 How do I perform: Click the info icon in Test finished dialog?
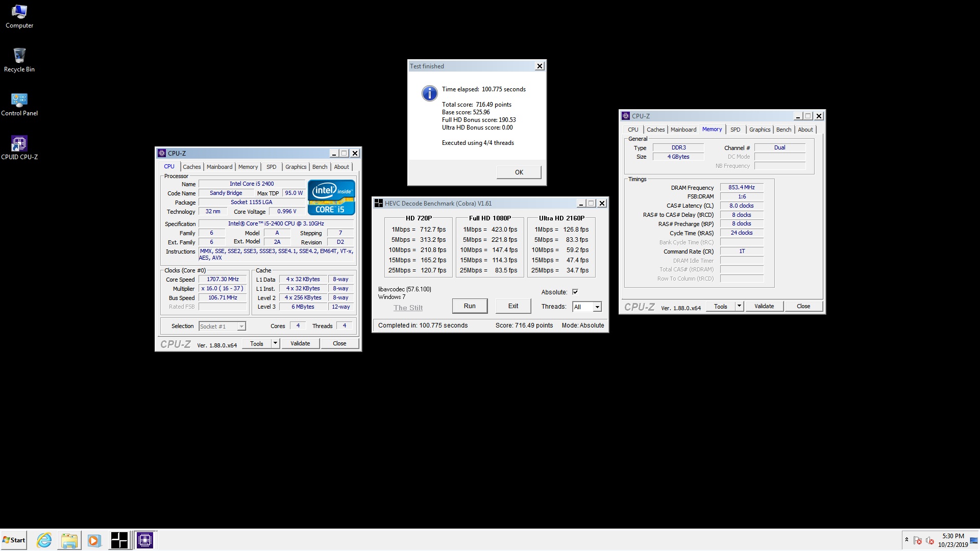coord(429,93)
